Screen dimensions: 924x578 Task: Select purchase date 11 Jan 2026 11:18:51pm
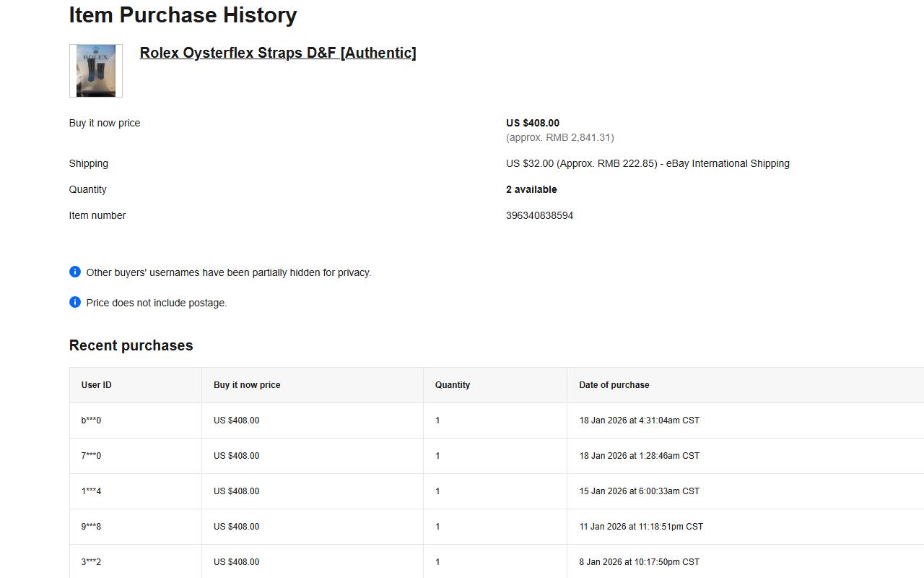click(x=641, y=527)
